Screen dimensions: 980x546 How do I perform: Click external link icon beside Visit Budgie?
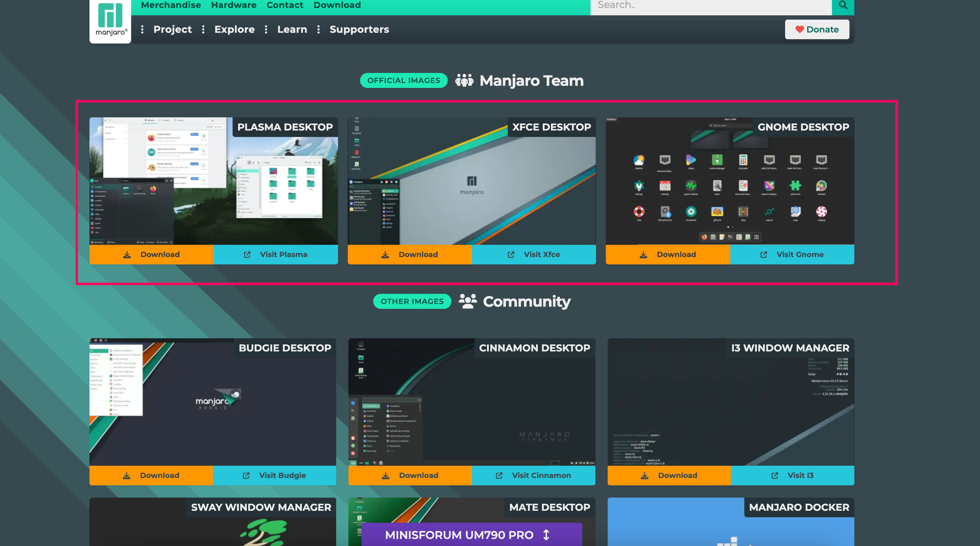pyautogui.click(x=246, y=475)
